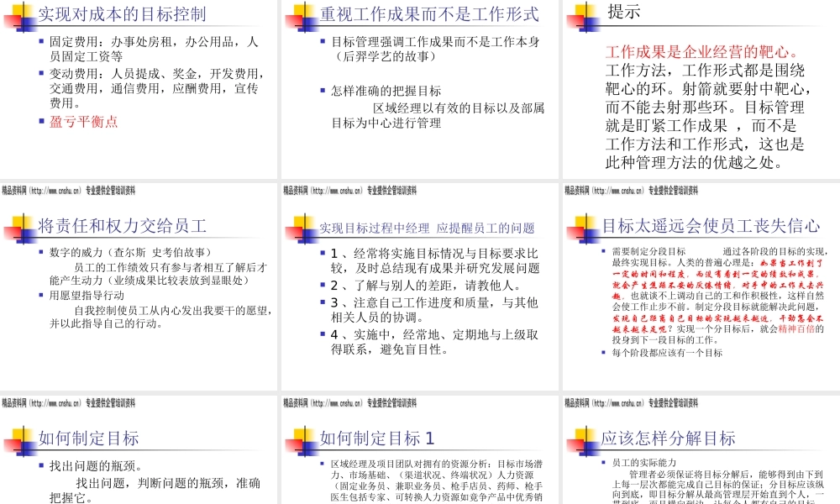Select the red text 盈亏平衡点

(83, 122)
